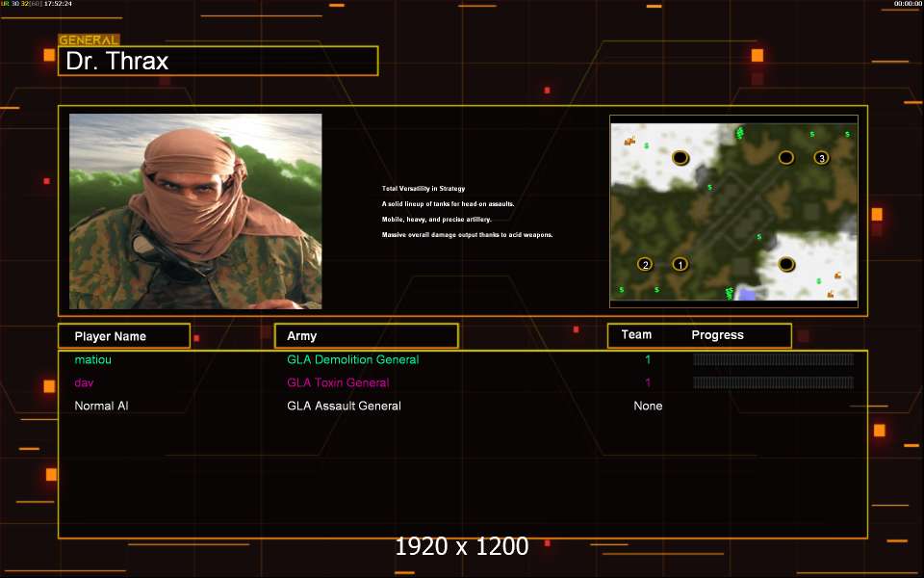Screen dimensions: 924x578
Task: Select the empty start spot in the snowy lower-right map area
Action: click(x=786, y=264)
